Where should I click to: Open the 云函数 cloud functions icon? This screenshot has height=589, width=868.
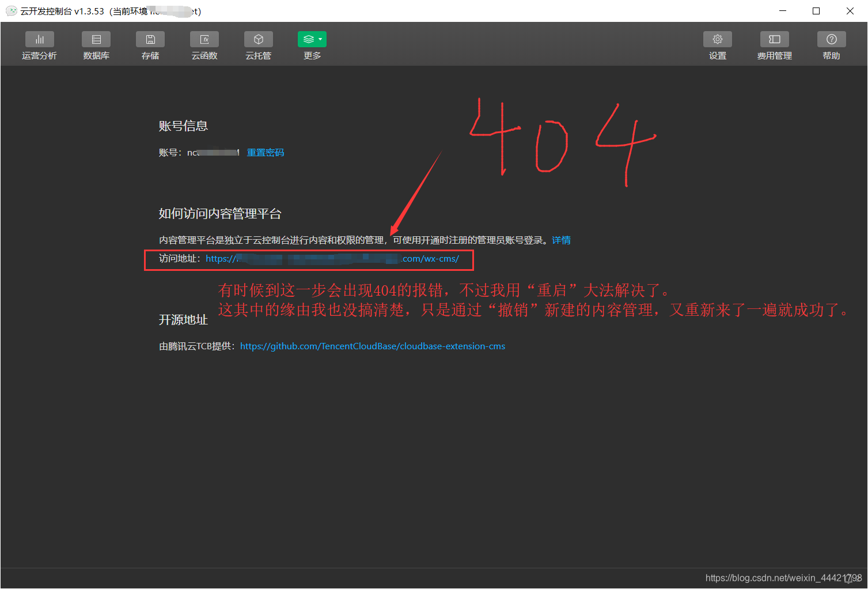(204, 39)
